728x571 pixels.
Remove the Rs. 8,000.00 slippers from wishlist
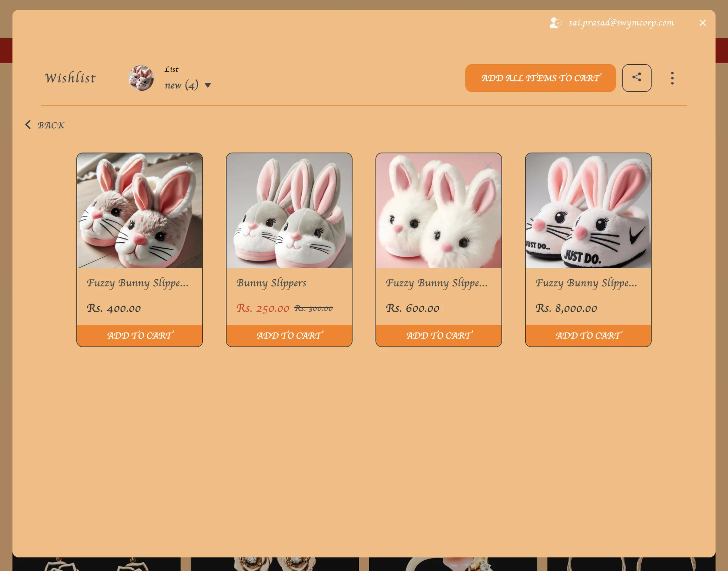(x=638, y=166)
